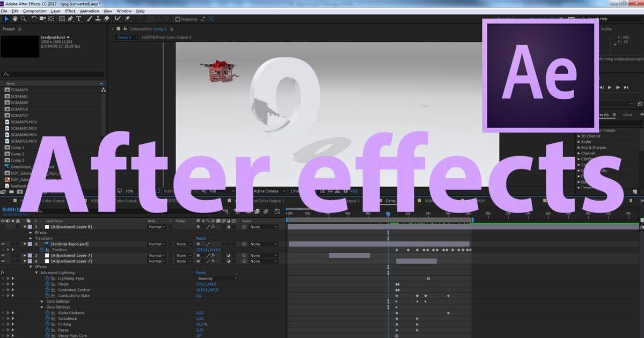Click the flowchart icon in Project panel
644x338 pixels.
coord(103,90)
